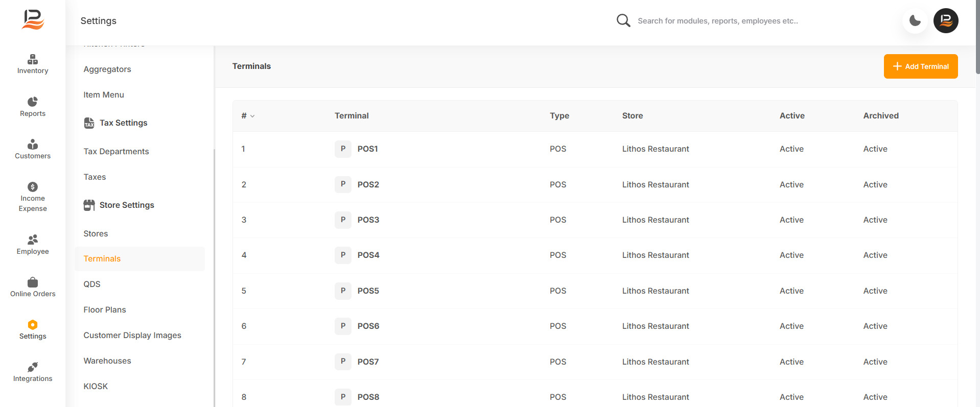Viewport: 980px width, 407px height.
Task: Open Taxes settings page
Action: [95, 177]
